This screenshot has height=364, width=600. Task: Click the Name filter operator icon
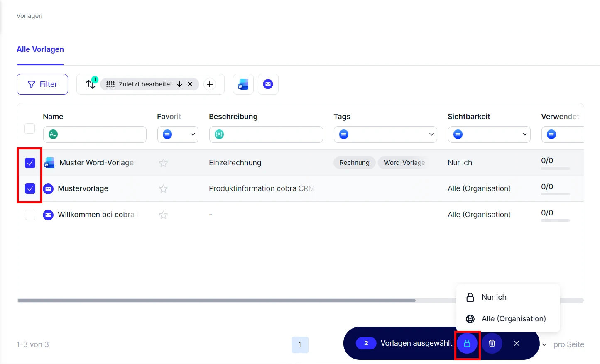click(53, 134)
